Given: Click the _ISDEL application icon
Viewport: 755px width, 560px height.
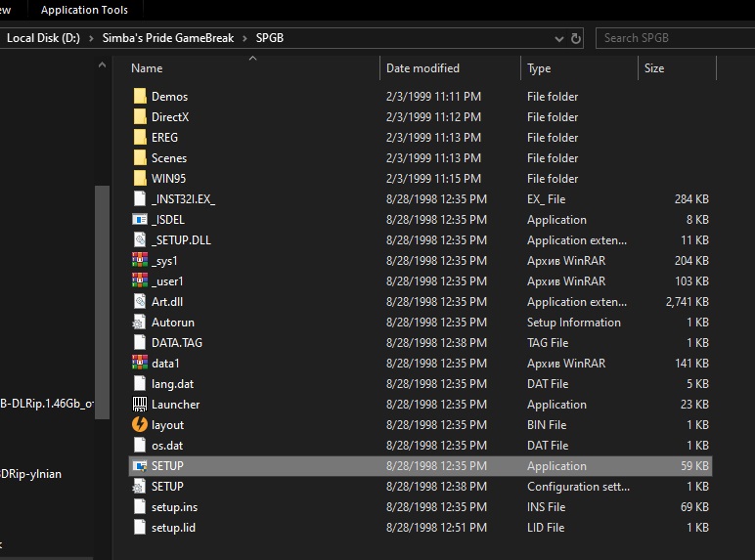Looking at the screenshot, I should [139, 220].
